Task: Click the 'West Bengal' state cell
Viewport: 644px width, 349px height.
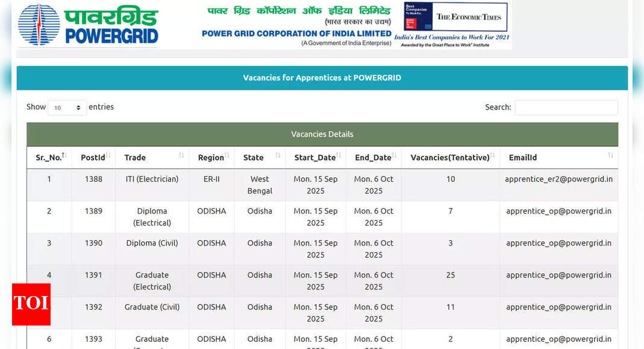Action: click(x=260, y=185)
